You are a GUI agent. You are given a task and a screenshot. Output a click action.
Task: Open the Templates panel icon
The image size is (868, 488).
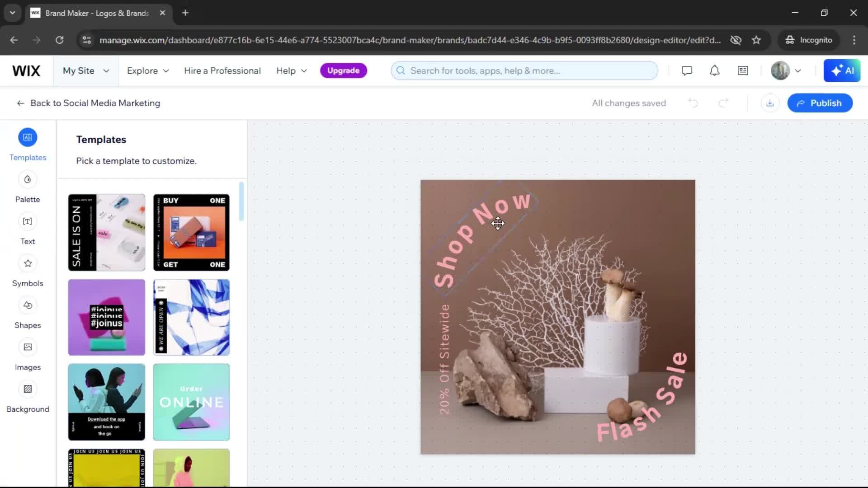[x=28, y=137]
